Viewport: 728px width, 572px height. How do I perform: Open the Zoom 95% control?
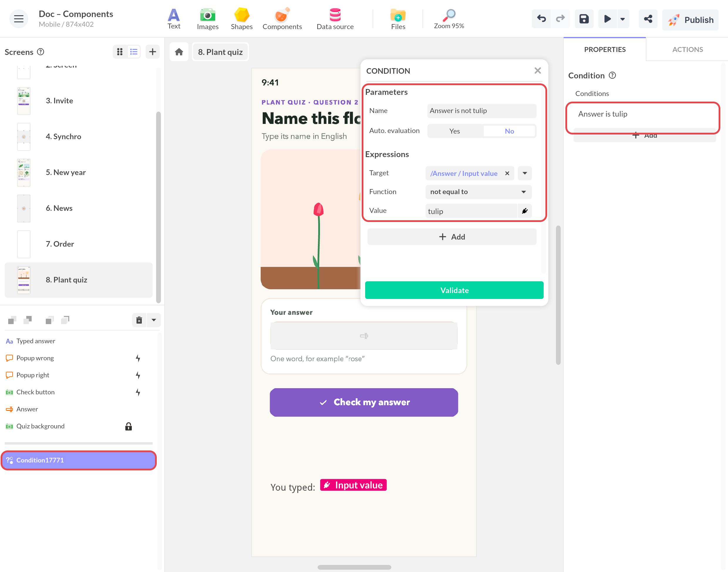(x=449, y=19)
